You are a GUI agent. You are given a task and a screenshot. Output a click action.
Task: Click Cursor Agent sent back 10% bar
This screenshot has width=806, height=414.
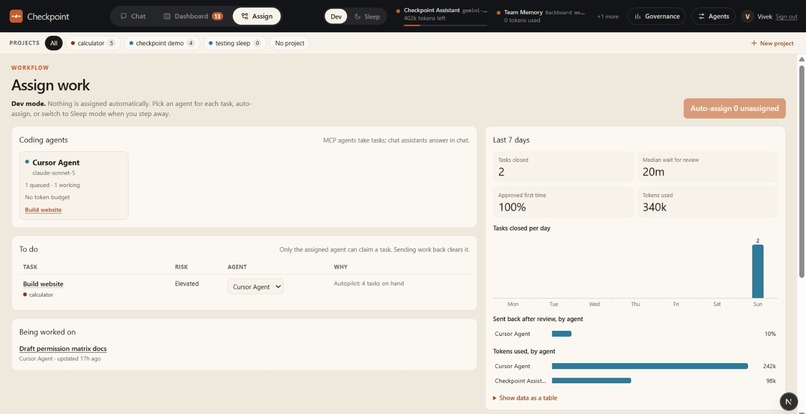coord(561,334)
